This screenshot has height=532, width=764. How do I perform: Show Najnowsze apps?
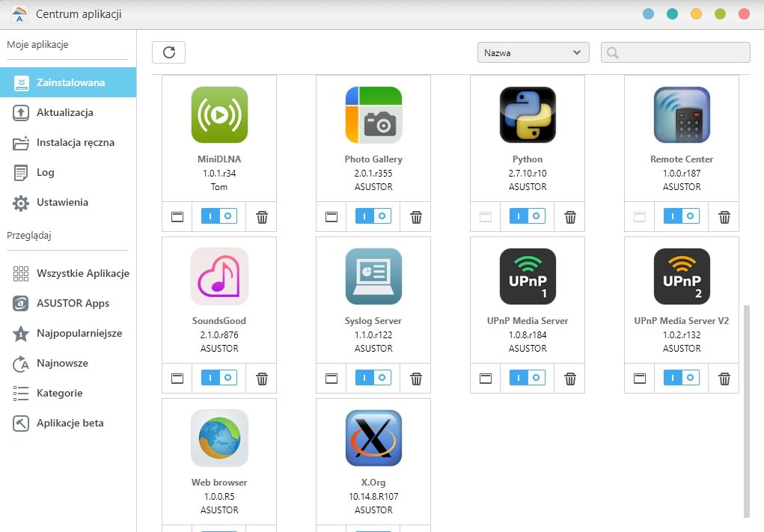point(68,363)
